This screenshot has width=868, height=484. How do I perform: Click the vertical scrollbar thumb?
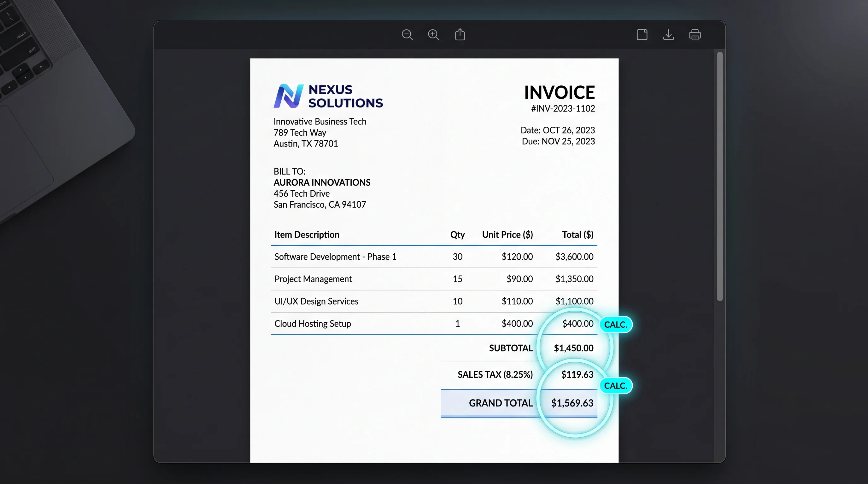[x=720, y=176]
